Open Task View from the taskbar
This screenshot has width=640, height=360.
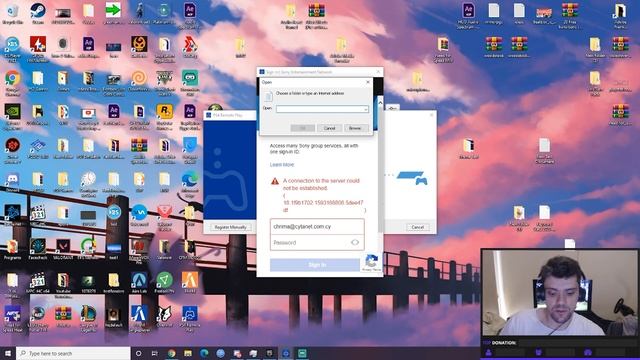pos(155,353)
